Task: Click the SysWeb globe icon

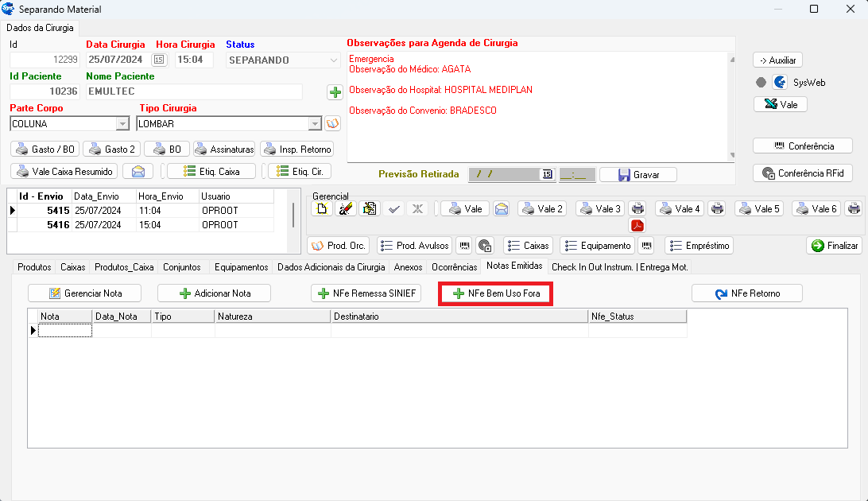Action: pyautogui.click(x=780, y=82)
